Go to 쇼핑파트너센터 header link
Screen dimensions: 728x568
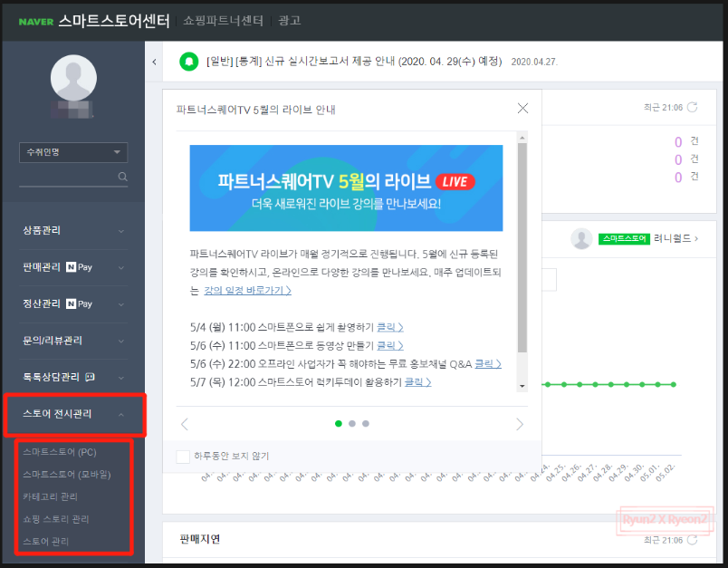pyautogui.click(x=223, y=21)
